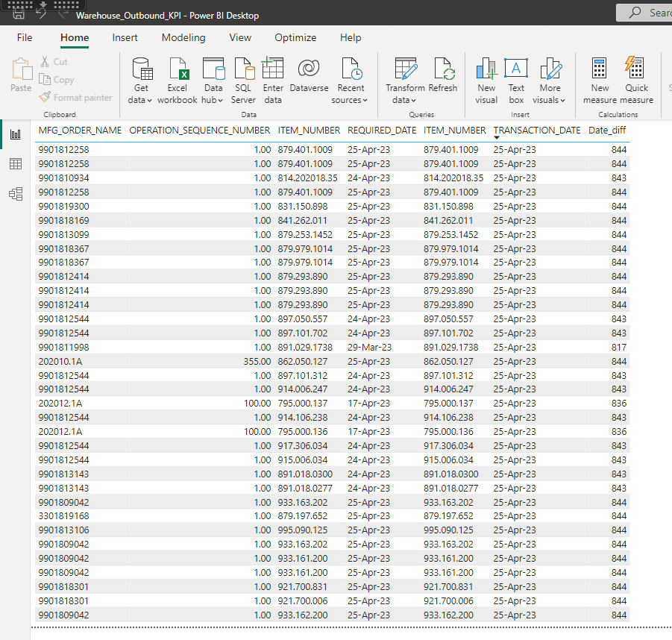Image resolution: width=672 pixels, height=640 pixels.
Task: Click the Date_diff value 817
Action: pos(619,347)
